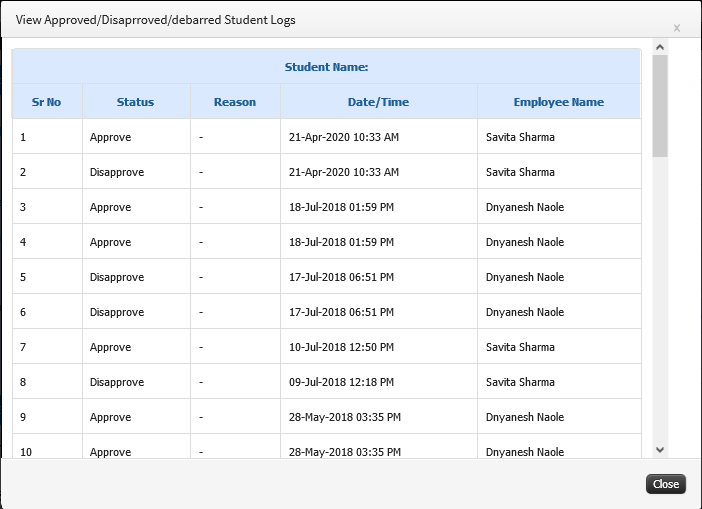Click date 28-May-2018 03:35 PM in row 9
702x509 pixels.
[345, 417]
